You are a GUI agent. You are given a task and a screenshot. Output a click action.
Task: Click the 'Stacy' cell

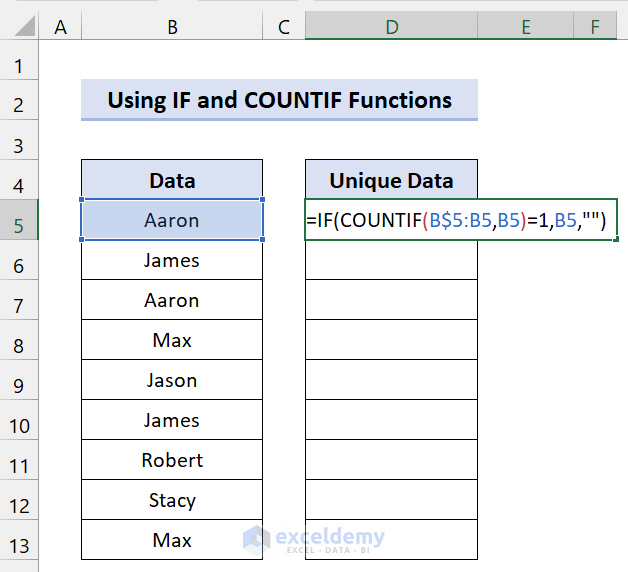tap(172, 501)
